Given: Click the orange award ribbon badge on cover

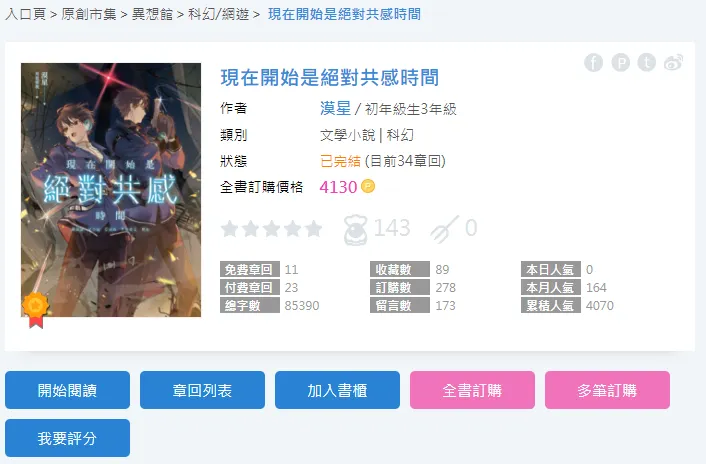Looking at the screenshot, I should [x=36, y=310].
